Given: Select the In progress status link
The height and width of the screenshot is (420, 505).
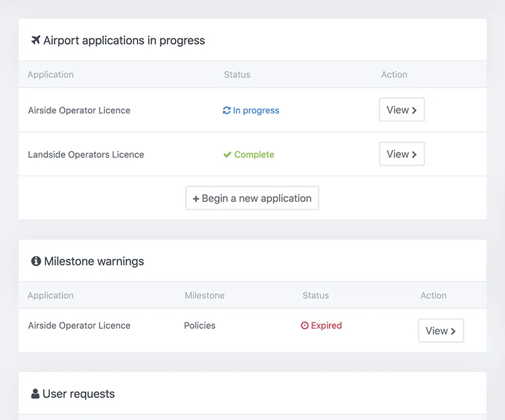Looking at the screenshot, I should click(x=256, y=110).
